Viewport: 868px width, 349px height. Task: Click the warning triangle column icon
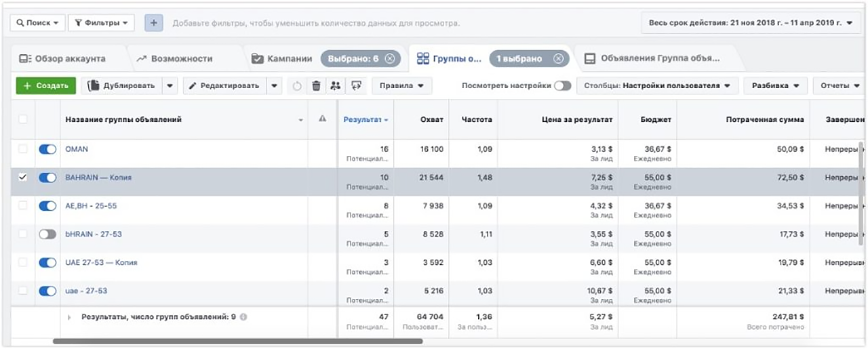[x=323, y=119]
